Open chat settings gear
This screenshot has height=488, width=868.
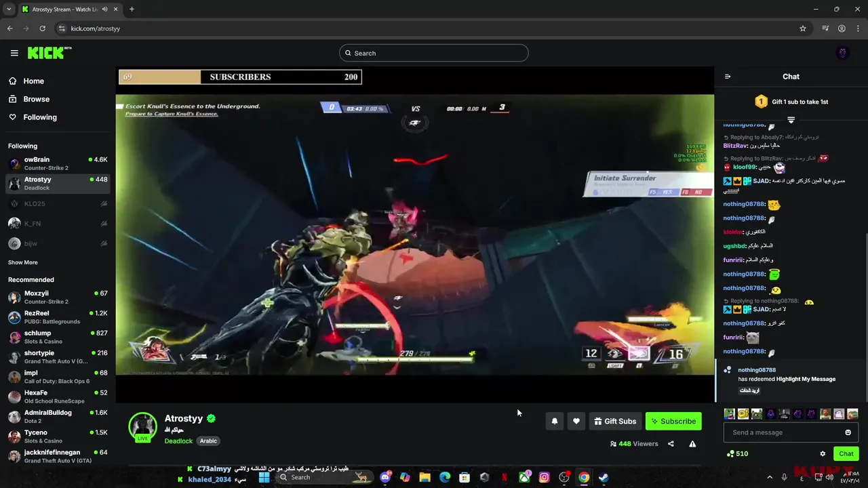click(823, 453)
